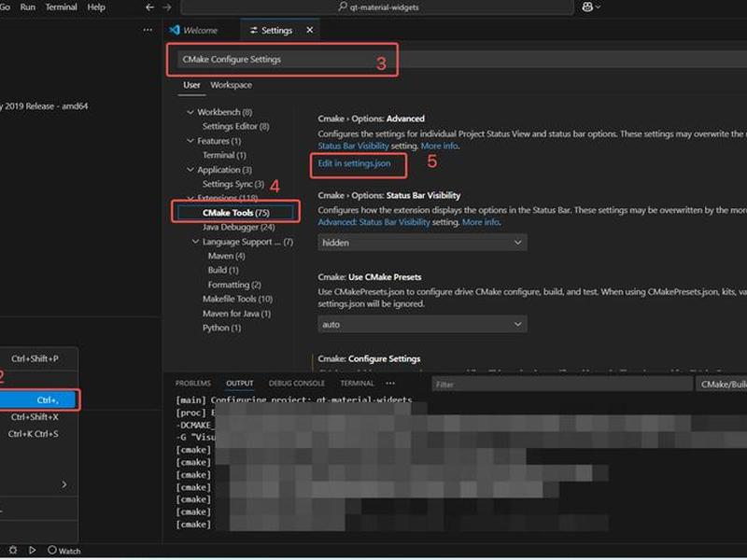The width and height of the screenshot is (747, 560).
Task: Collapse the Application tree section
Action: 190,170
